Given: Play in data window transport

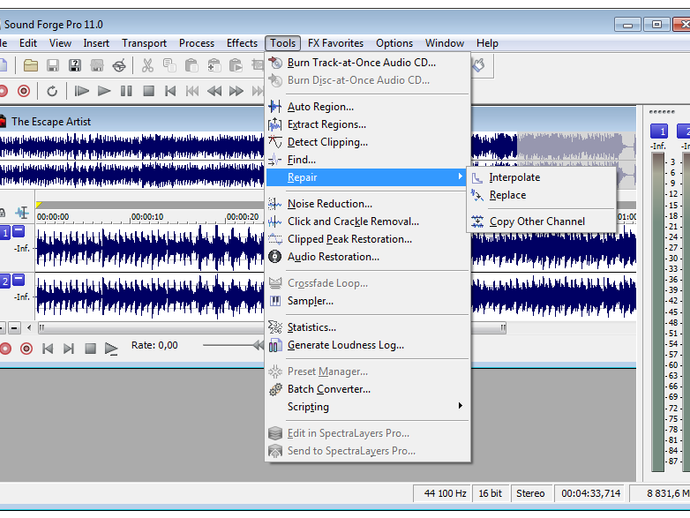Looking at the screenshot, I should pyautogui.click(x=111, y=349).
